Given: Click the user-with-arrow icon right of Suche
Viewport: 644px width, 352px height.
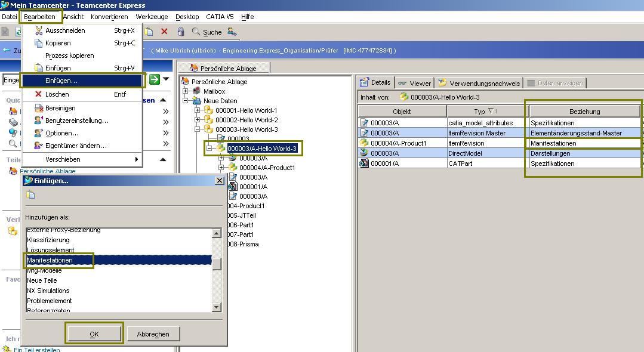Looking at the screenshot, I should (x=232, y=32).
